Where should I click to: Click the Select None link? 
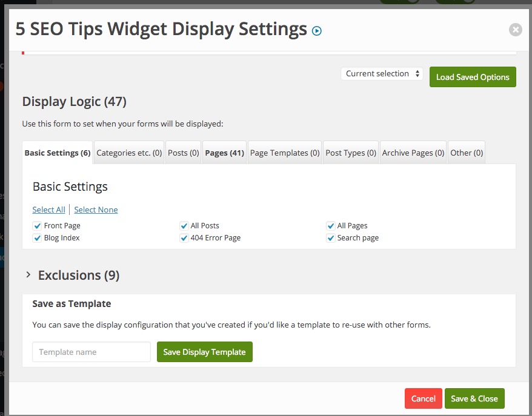click(96, 210)
